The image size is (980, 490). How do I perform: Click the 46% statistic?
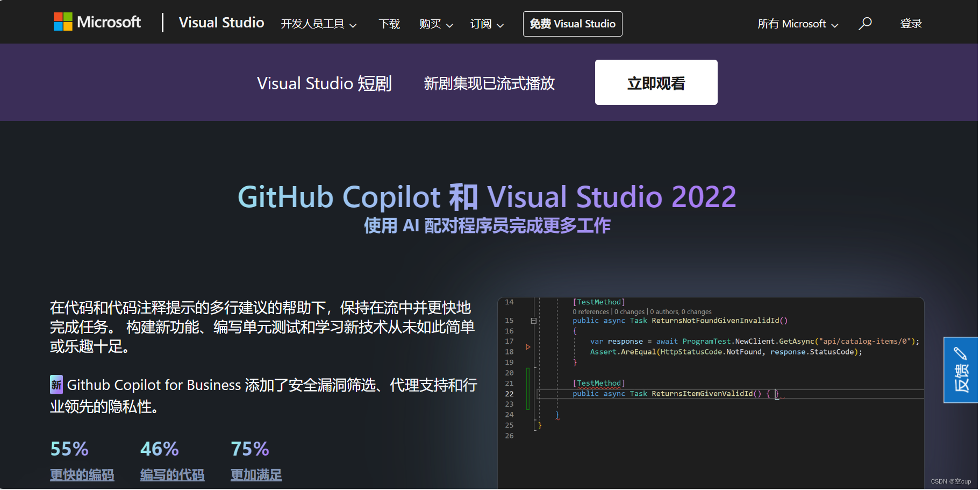pyautogui.click(x=160, y=449)
